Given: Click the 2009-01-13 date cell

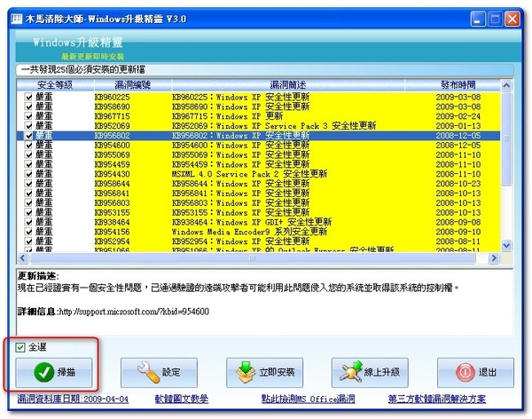Looking at the screenshot, I should tap(458, 126).
